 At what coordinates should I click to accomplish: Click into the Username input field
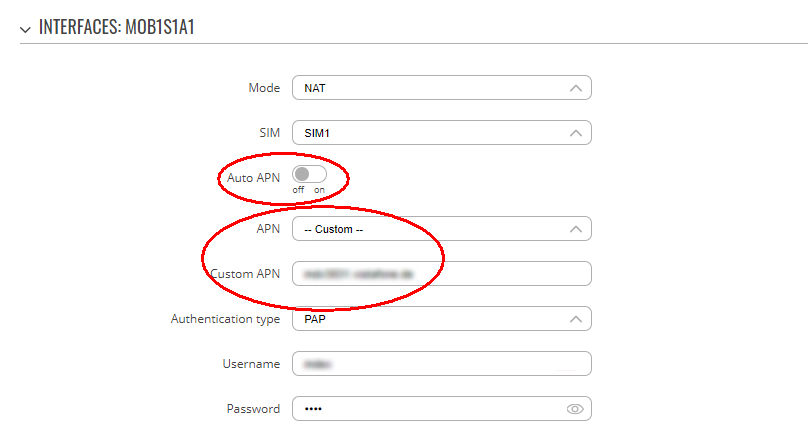tap(442, 364)
